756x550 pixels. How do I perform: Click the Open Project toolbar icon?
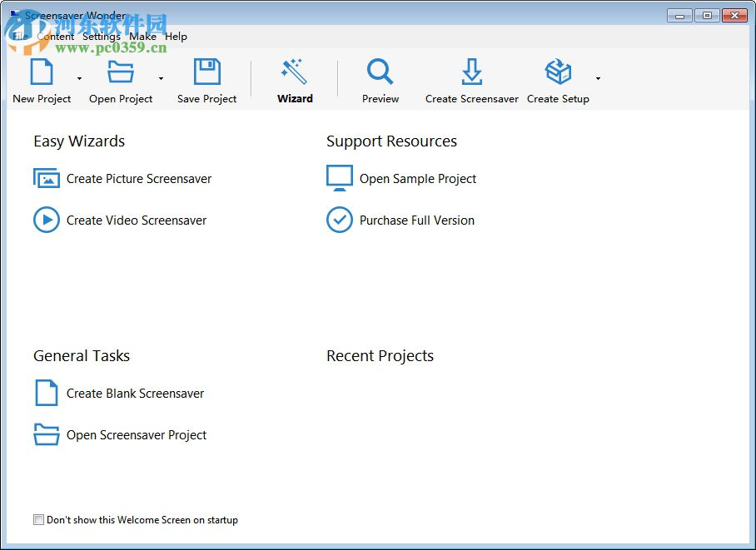point(119,73)
